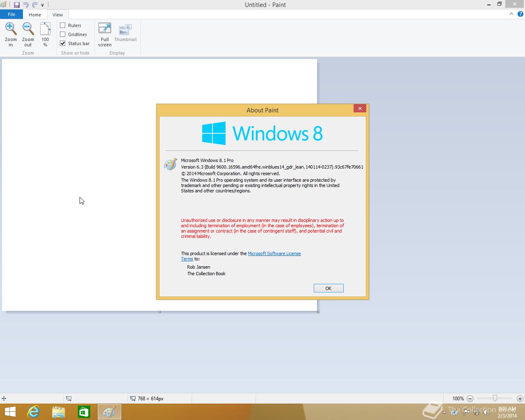Open Internet Explorer from the taskbar

point(33,412)
